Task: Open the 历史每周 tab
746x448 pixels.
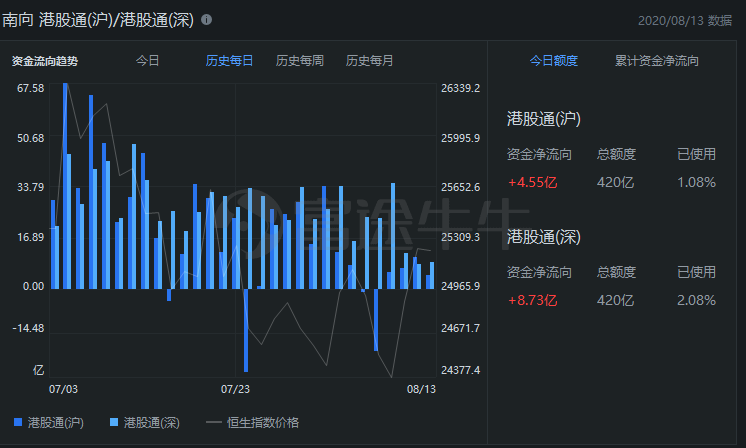Action: click(299, 61)
